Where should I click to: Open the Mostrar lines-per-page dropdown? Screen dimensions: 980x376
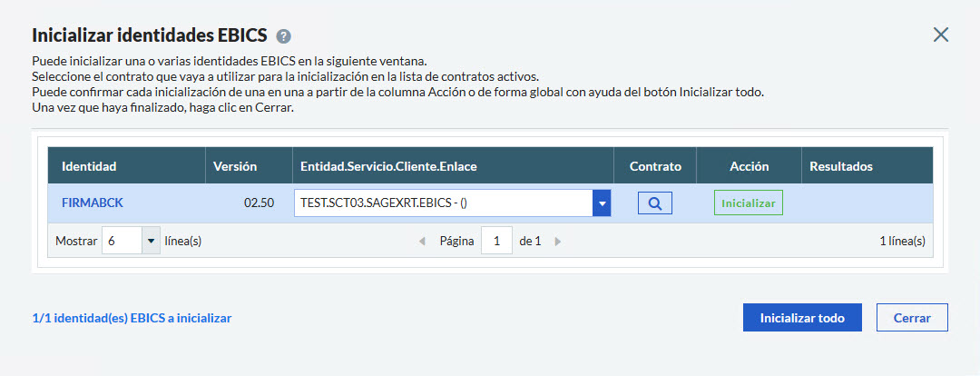click(151, 242)
